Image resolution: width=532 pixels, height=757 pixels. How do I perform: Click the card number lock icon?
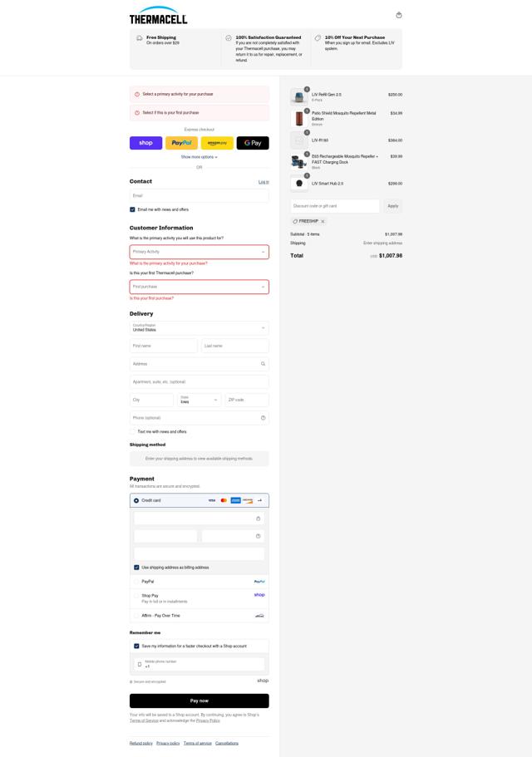coord(259,519)
